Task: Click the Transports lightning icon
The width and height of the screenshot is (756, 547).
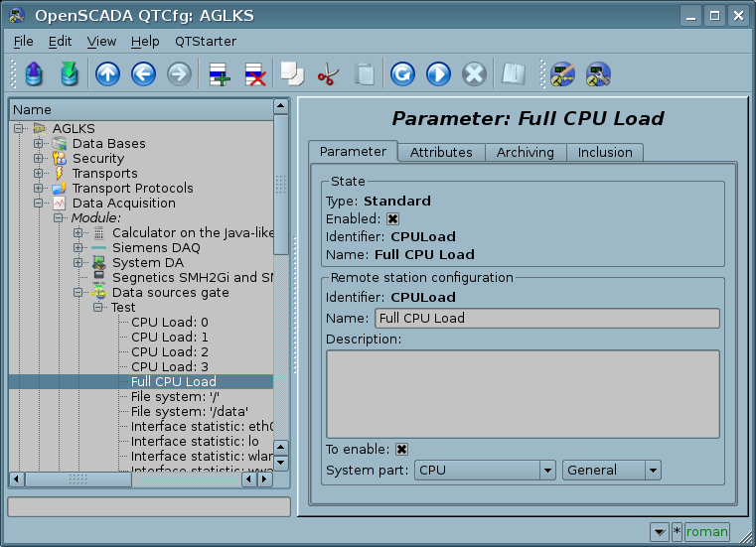Action: (60, 174)
